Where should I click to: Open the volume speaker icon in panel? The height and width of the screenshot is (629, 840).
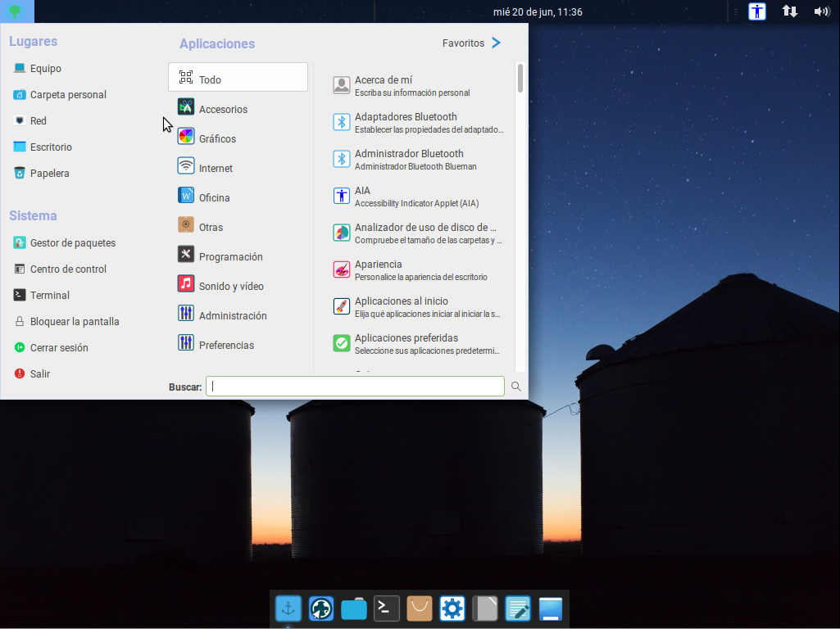[x=821, y=11]
